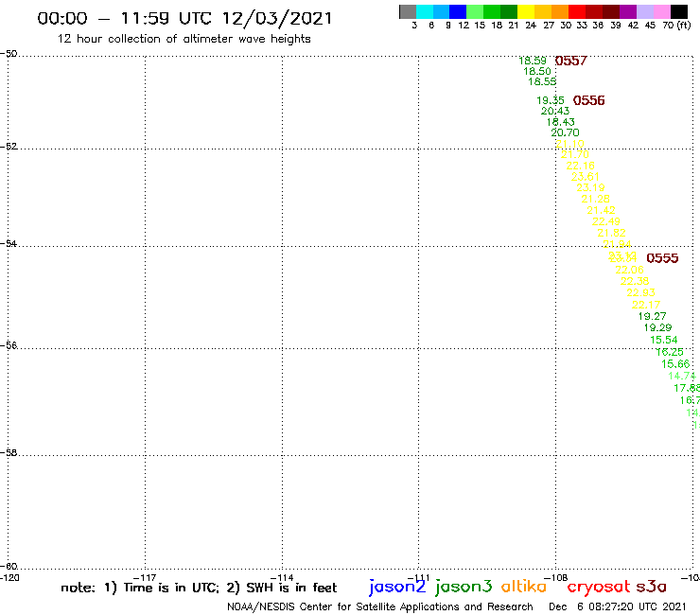Select the light green value 14.74
This screenshot has height=615, width=700.
pyautogui.click(x=682, y=376)
